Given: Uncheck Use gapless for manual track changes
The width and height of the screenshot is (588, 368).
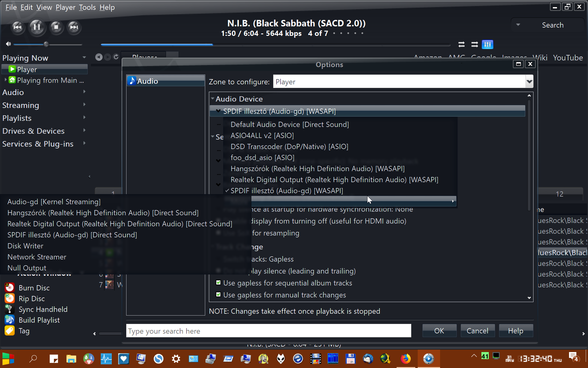Looking at the screenshot, I should click(x=218, y=294).
